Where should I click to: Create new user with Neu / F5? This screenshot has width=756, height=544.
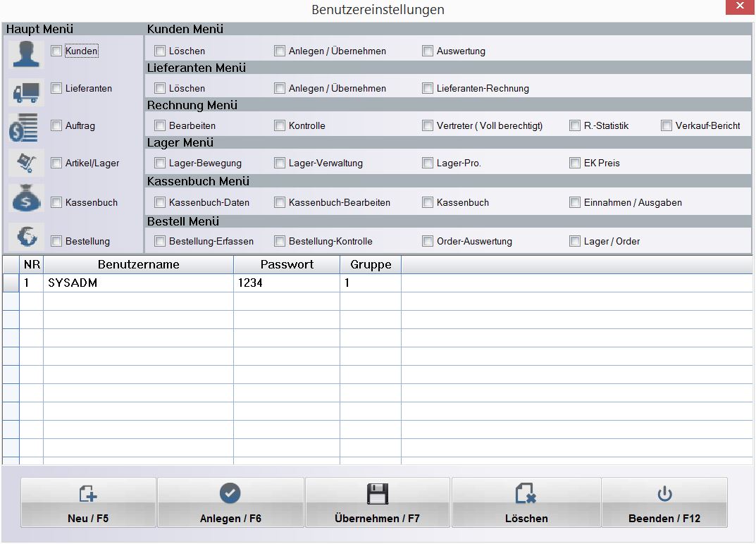(x=88, y=502)
